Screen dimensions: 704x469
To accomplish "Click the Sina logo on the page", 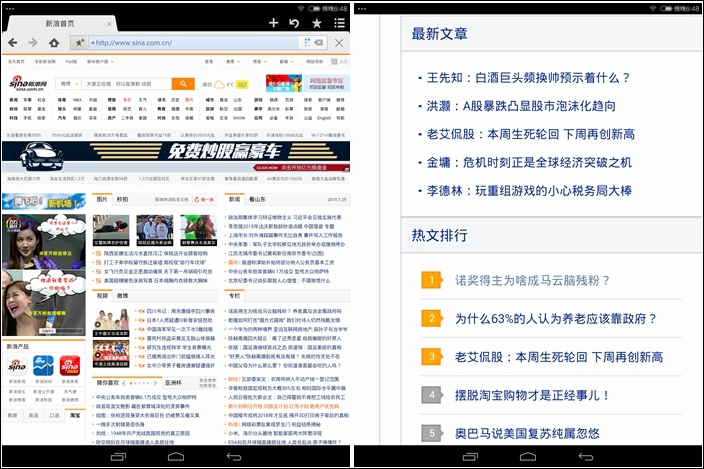I will [x=28, y=83].
